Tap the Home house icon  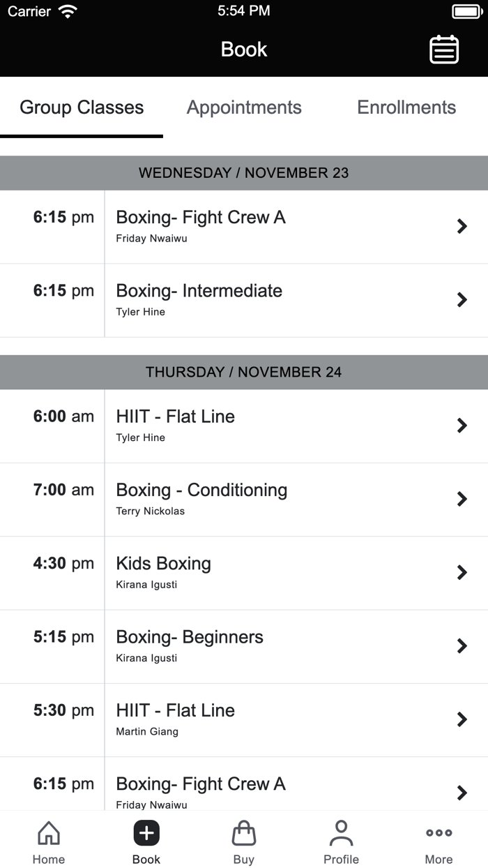pos(49,833)
